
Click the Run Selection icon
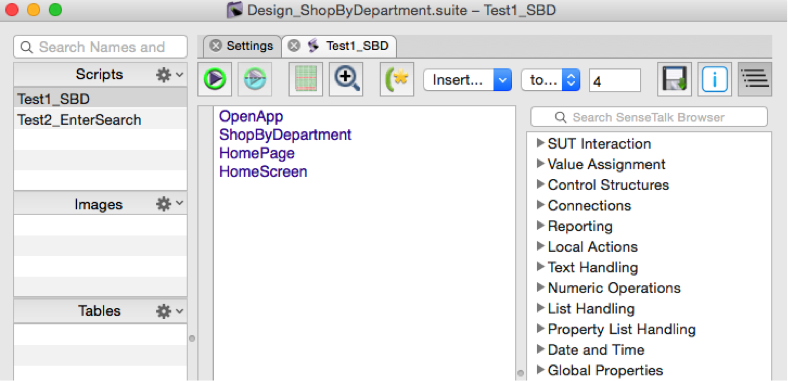point(255,79)
